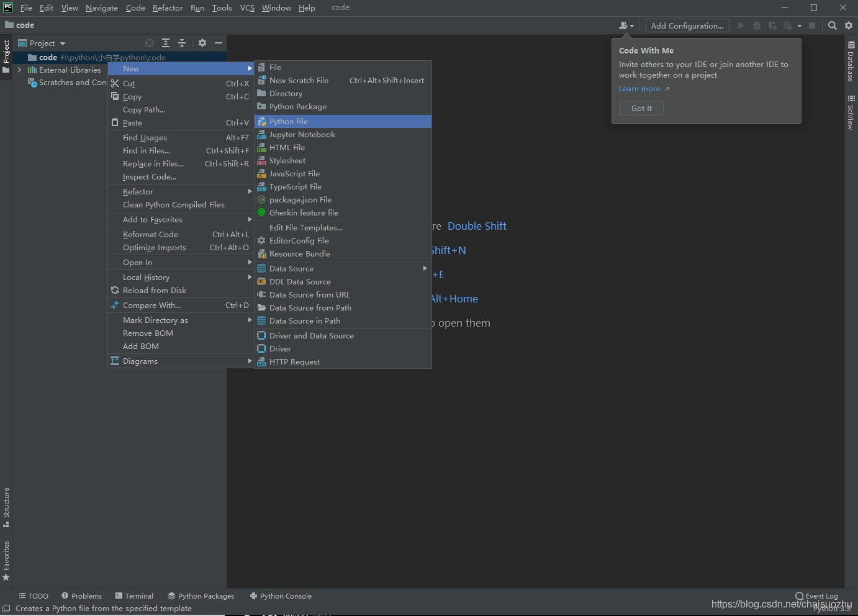The image size is (858, 616).
Task: Choose Directory in New submenu
Action: (343, 94)
